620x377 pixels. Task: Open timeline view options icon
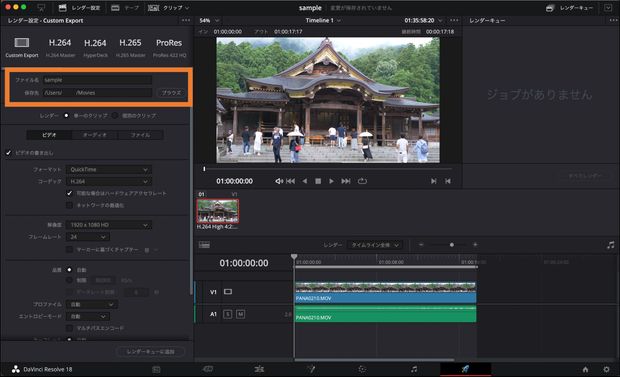[204, 245]
